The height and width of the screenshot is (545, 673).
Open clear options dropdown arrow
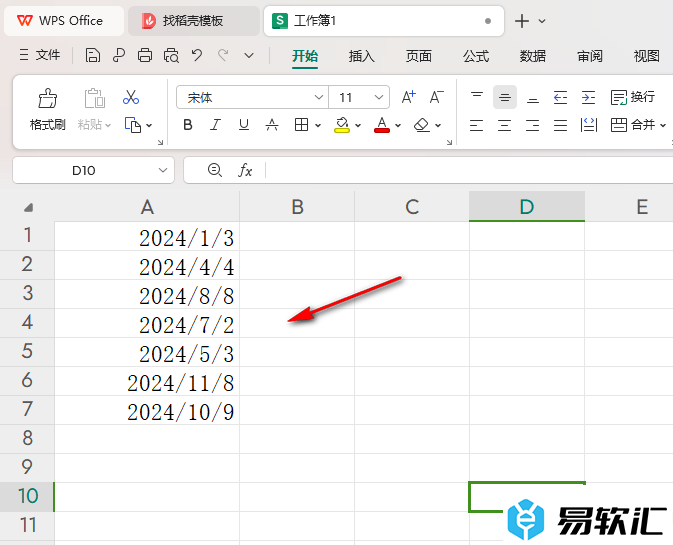[438, 125]
